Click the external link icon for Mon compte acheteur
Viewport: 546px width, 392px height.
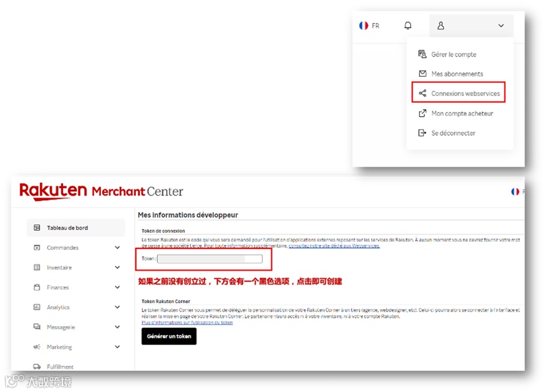point(422,113)
